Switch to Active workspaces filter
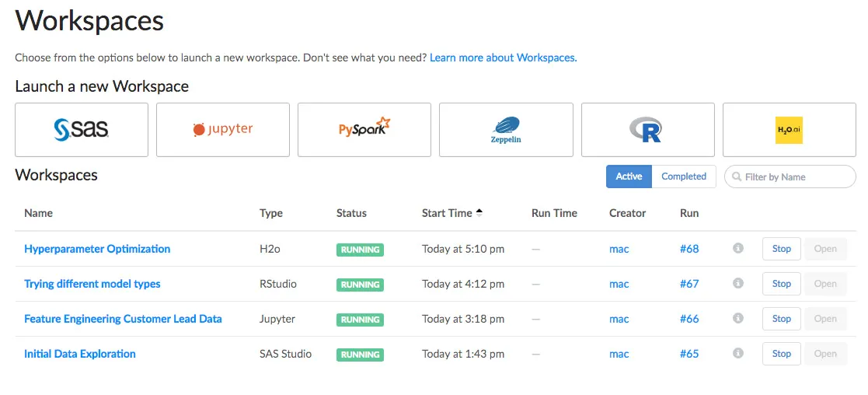The height and width of the screenshot is (395, 868). click(x=629, y=177)
